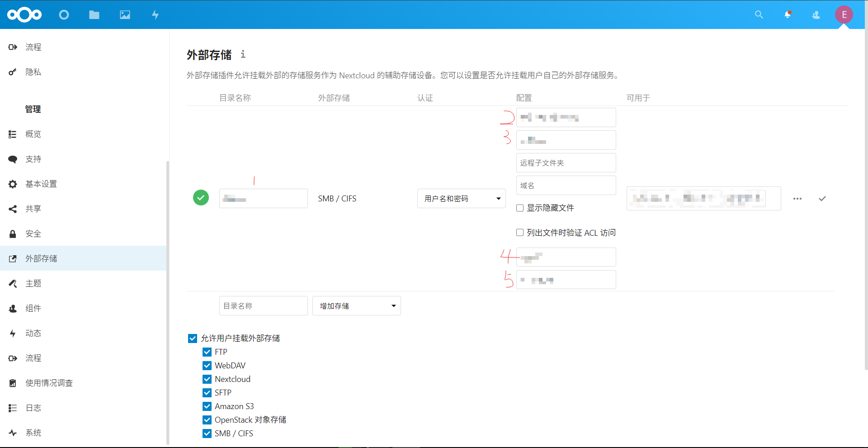The height and width of the screenshot is (448, 868).
Task: Uncheck the Amazon S3 checkbox
Action: [207, 406]
